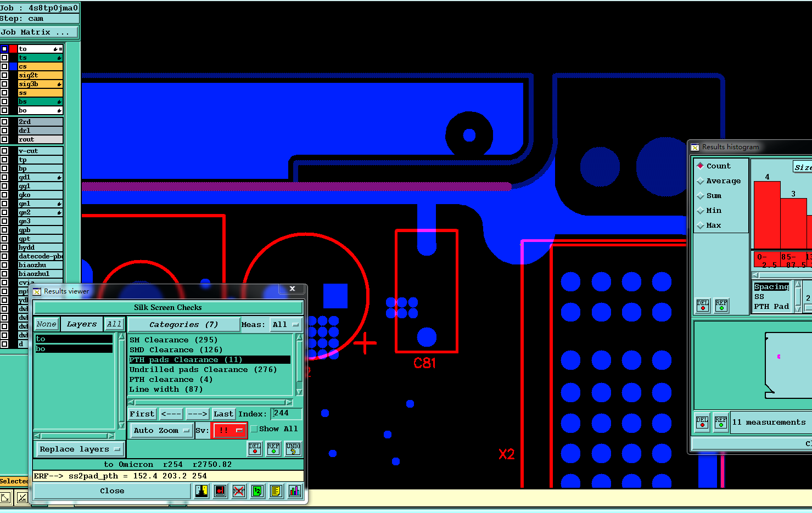812x513 pixels.
Task: Go to the First result
Action: [142, 414]
